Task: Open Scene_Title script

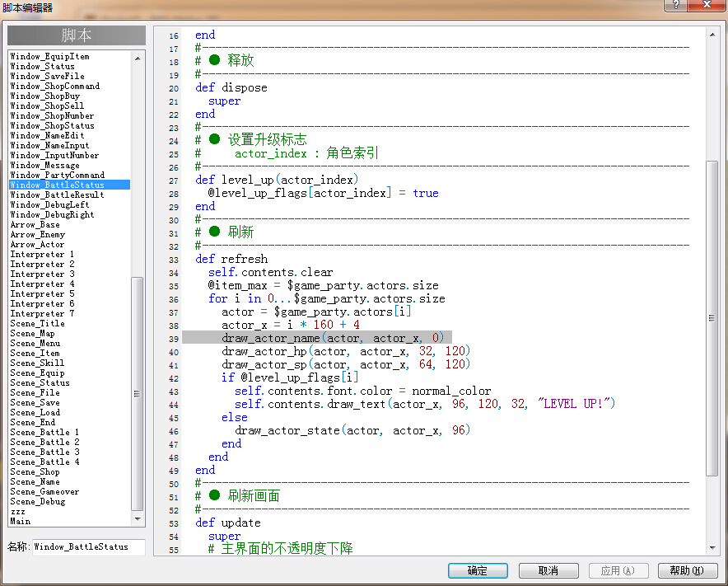Action: click(x=38, y=323)
